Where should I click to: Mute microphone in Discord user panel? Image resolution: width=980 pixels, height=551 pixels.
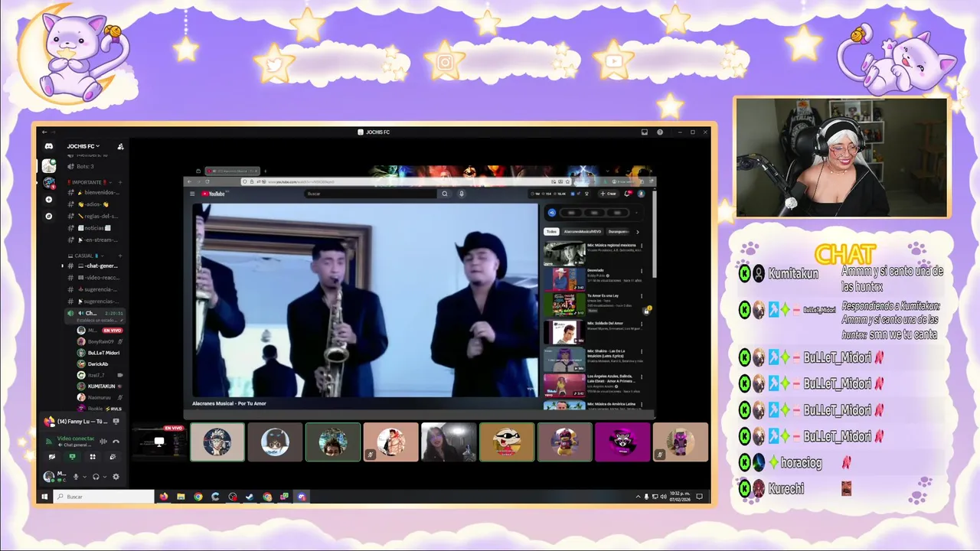[x=76, y=477]
